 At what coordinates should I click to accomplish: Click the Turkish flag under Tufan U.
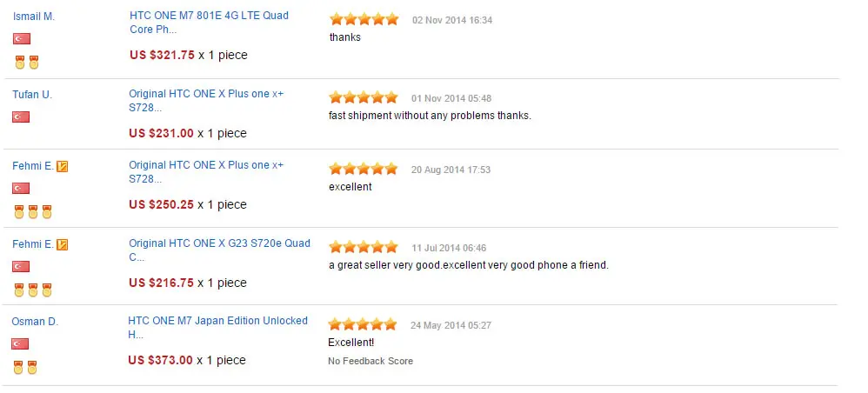pyautogui.click(x=21, y=117)
